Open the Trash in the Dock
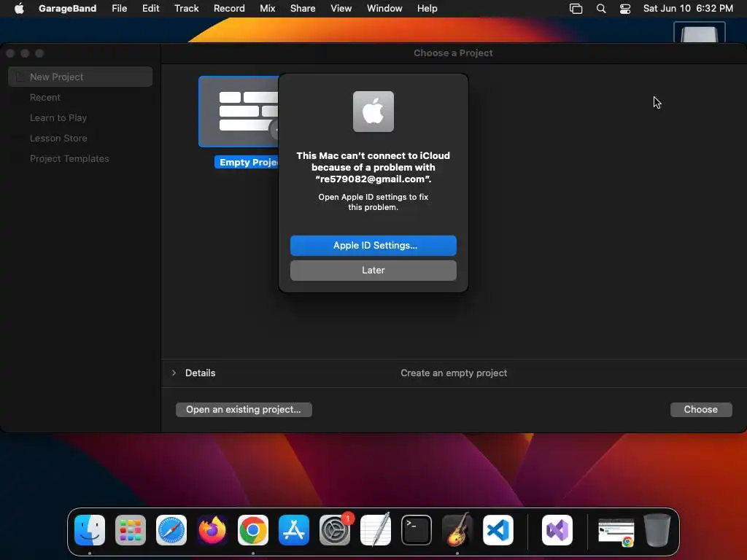747x560 pixels. click(x=657, y=530)
